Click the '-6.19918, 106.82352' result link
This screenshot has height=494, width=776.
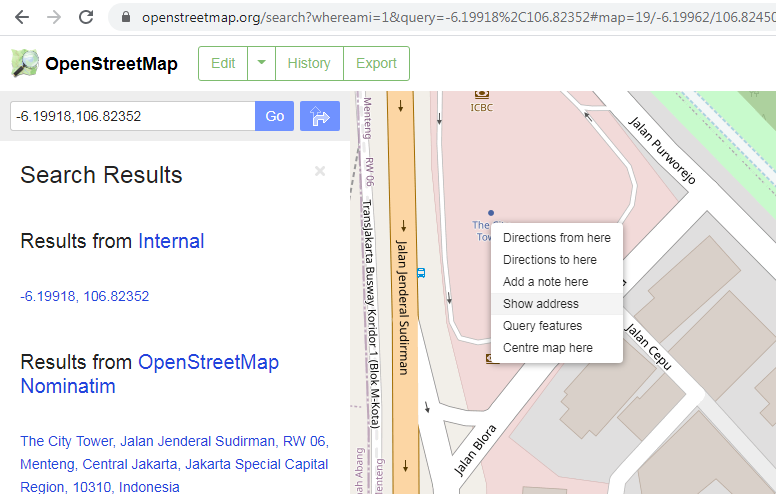click(x=85, y=296)
